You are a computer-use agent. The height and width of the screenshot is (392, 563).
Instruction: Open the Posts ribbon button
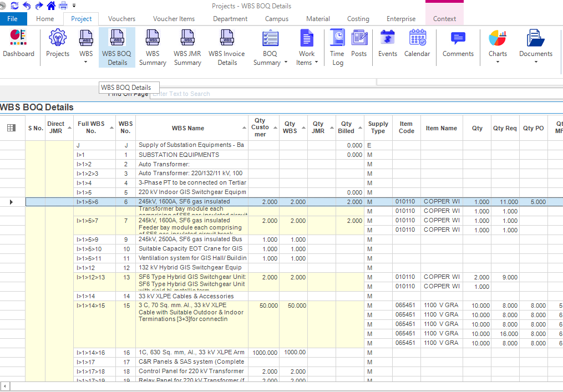pyautogui.click(x=359, y=43)
